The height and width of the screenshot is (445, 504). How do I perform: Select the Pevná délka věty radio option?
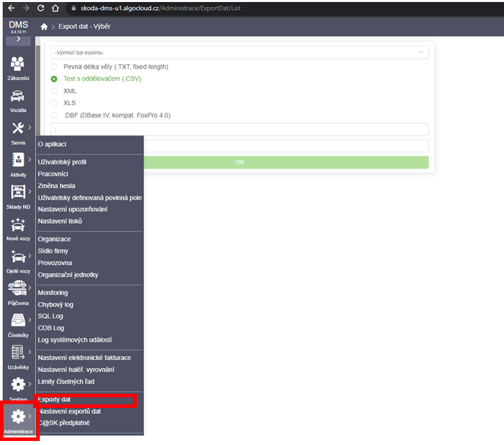tap(55, 67)
